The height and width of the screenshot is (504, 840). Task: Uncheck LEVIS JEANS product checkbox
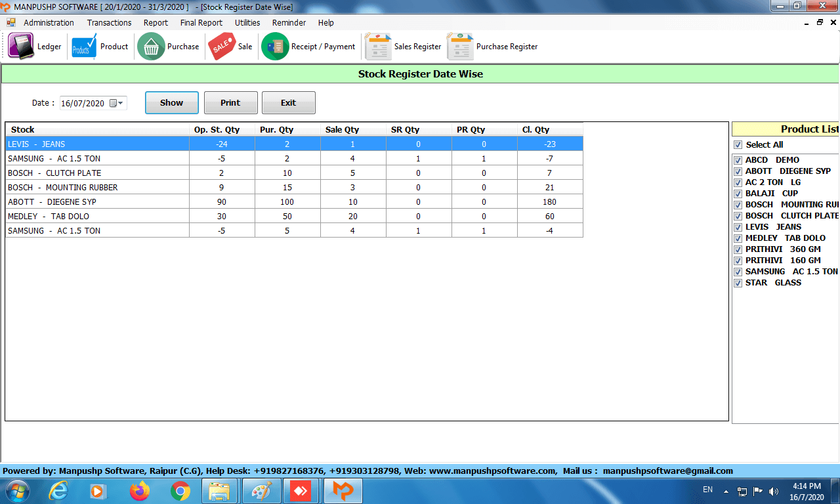click(738, 227)
